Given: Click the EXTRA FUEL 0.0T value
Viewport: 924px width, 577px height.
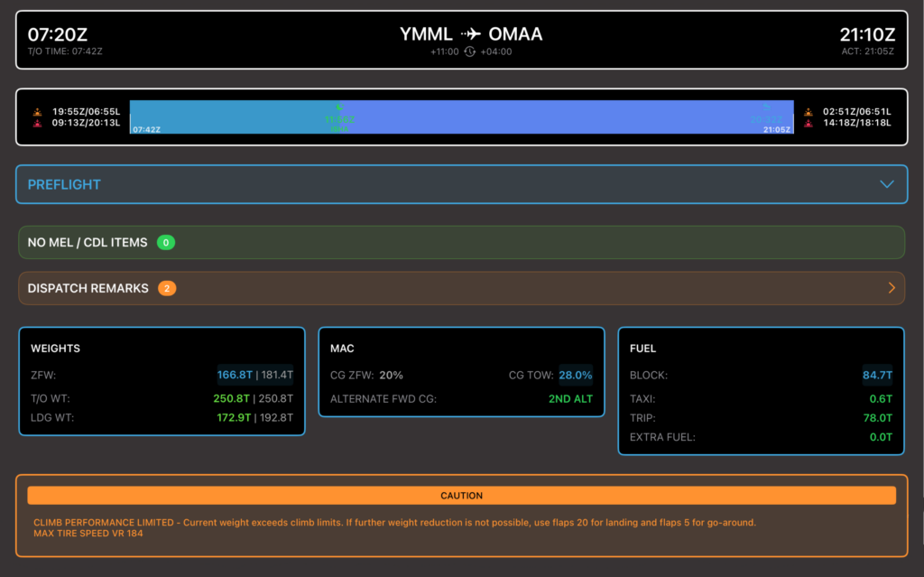Looking at the screenshot, I should point(881,437).
